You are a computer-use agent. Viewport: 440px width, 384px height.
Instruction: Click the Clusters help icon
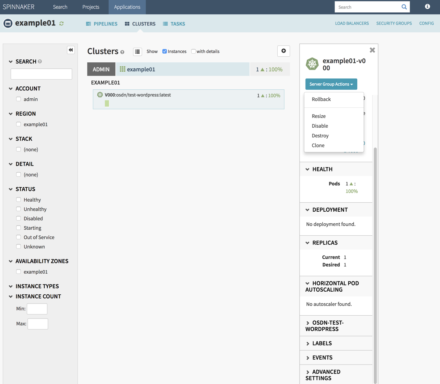(122, 52)
